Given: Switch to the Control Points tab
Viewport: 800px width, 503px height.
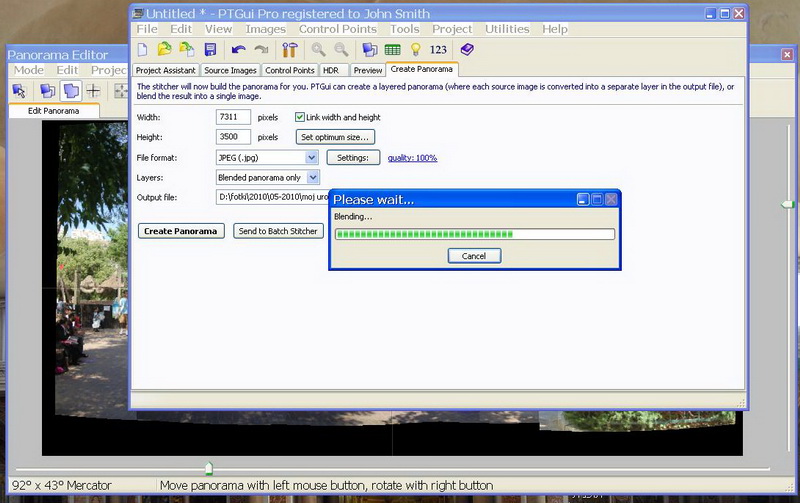Looking at the screenshot, I should point(290,70).
